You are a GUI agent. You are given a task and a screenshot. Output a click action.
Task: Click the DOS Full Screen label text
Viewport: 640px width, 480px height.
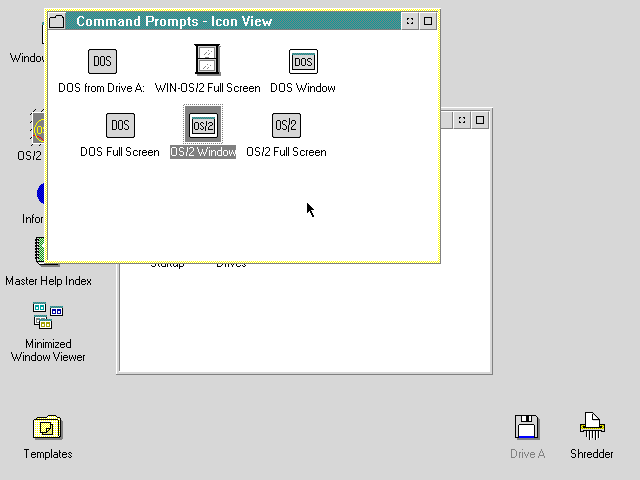[120, 152]
